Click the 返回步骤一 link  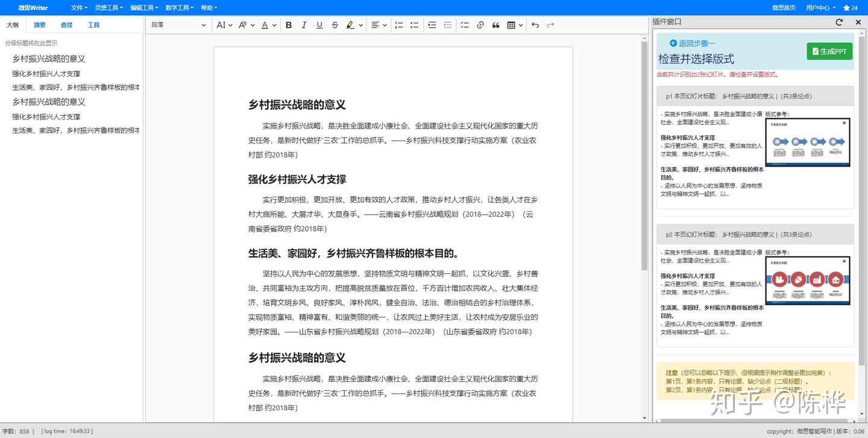click(693, 43)
